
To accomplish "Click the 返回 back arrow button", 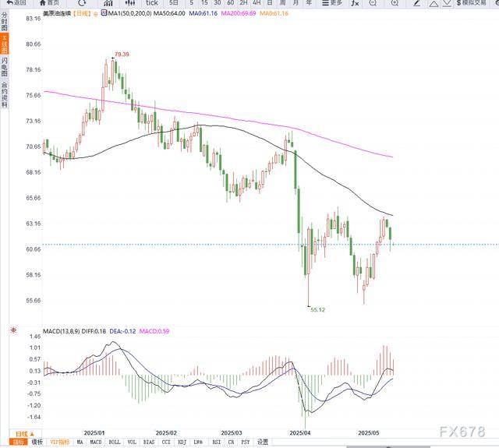I will pos(16,2).
